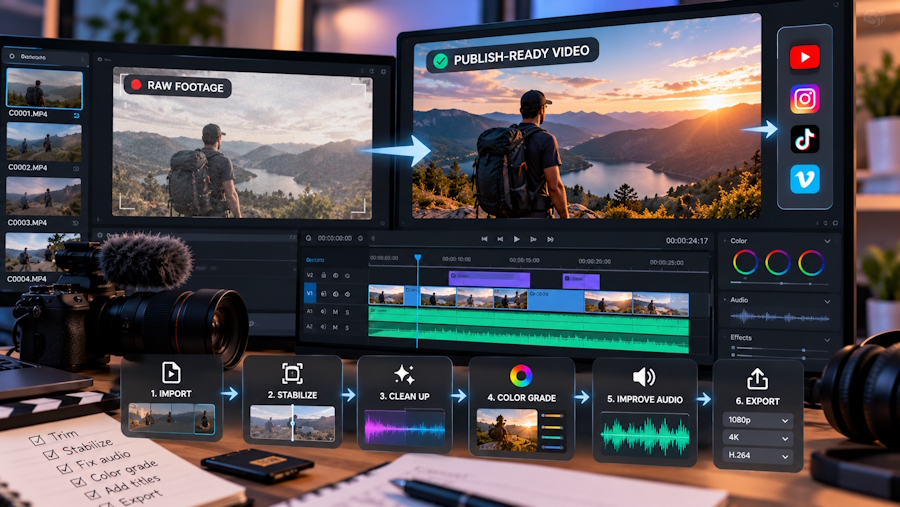
Task: Toggle V2 track visibility eye
Action: 335,276
